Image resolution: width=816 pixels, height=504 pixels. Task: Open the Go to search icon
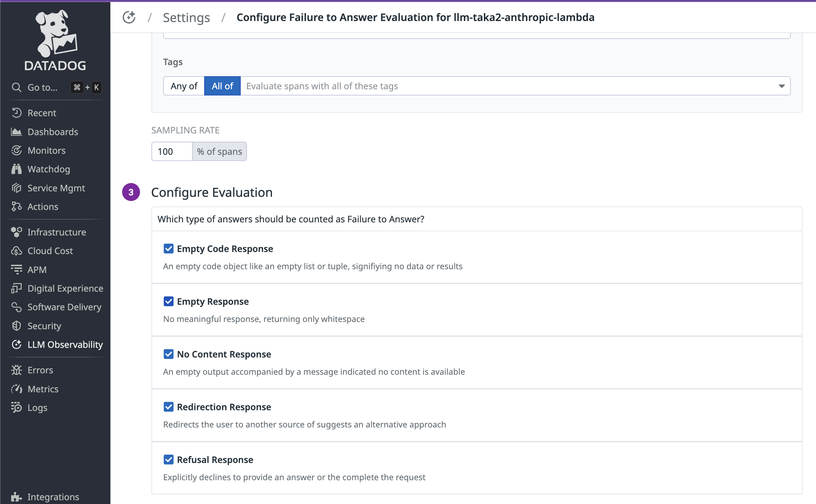pos(16,87)
